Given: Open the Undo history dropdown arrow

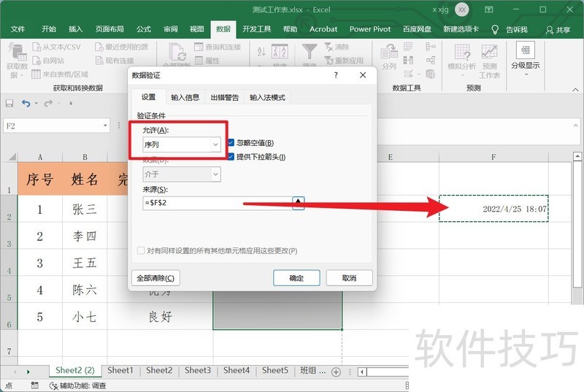Looking at the screenshot, I should pos(36,103).
